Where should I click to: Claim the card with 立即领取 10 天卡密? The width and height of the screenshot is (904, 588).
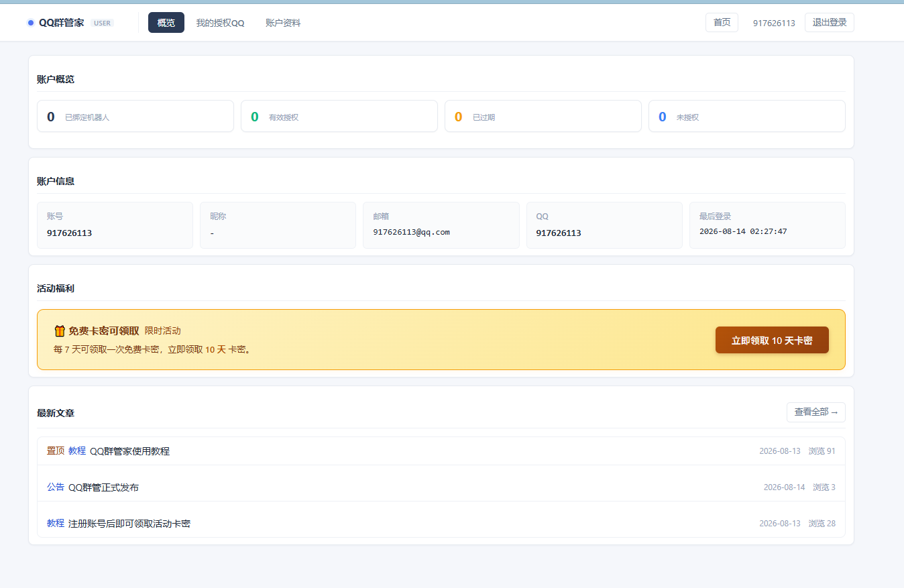coord(772,340)
